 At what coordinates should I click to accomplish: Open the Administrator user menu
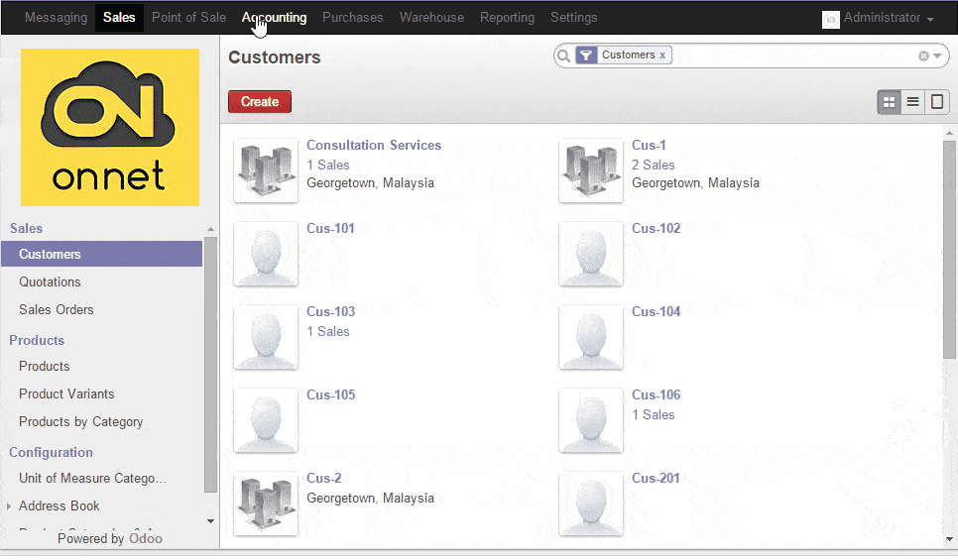point(879,18)
